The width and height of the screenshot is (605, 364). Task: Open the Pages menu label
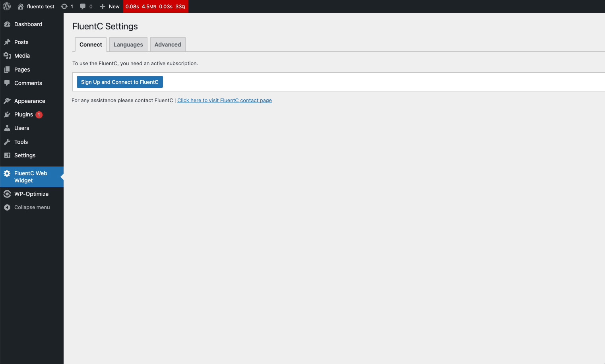pyautogui.click(x=22, y=70)
